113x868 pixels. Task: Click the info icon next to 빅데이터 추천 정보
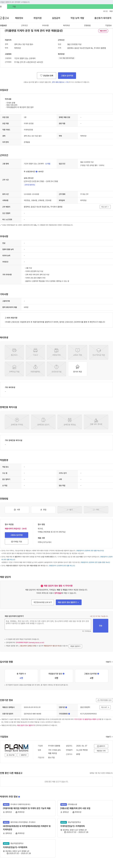point(19,797)
